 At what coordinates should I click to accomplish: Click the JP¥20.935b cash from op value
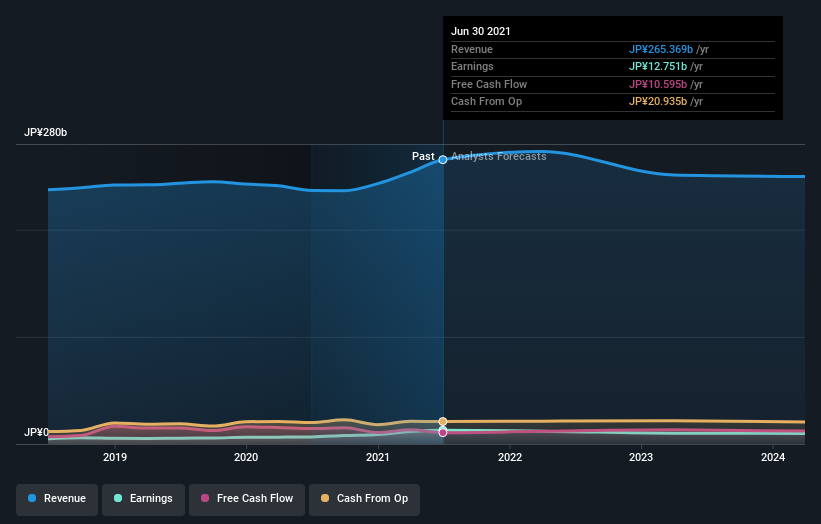[658, 102]
